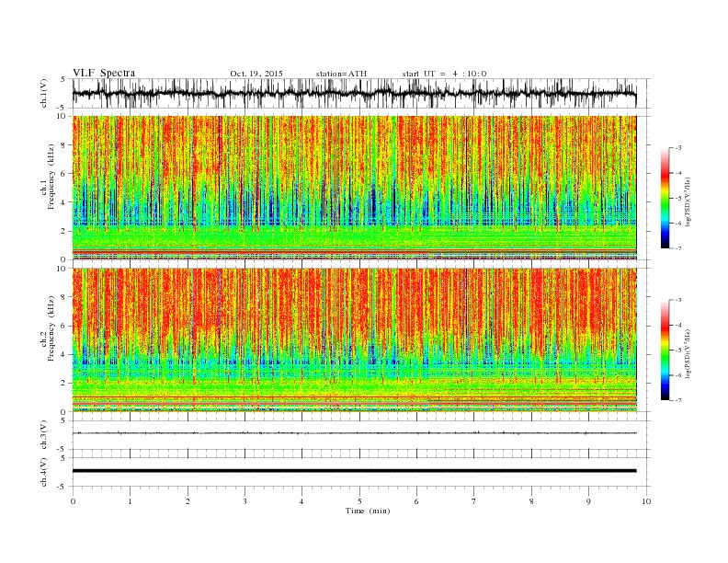Click the 'ch.3(V)' axis label
The width and height of the screenshot is (728, 563).
tap(44, 435)
